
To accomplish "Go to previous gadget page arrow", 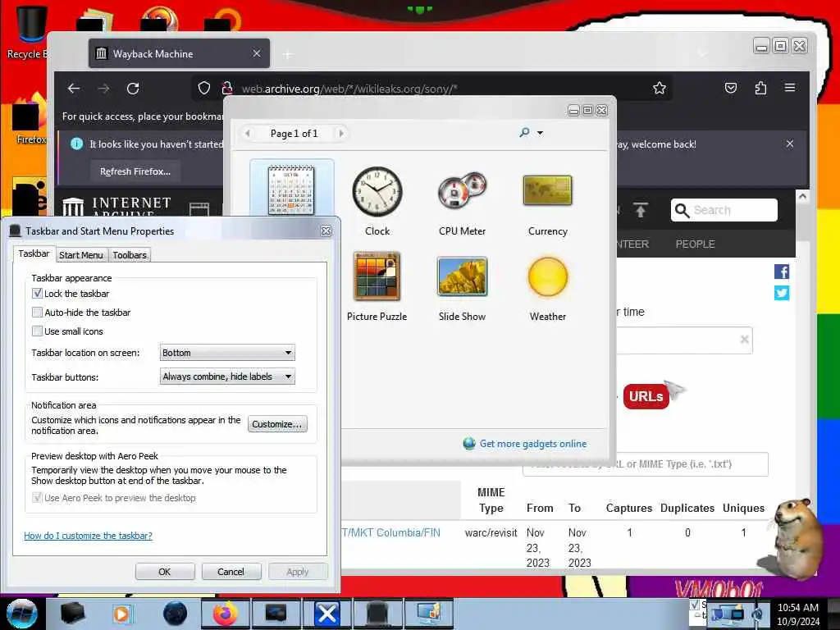I will pyautogui.click(x=248, y=134).
